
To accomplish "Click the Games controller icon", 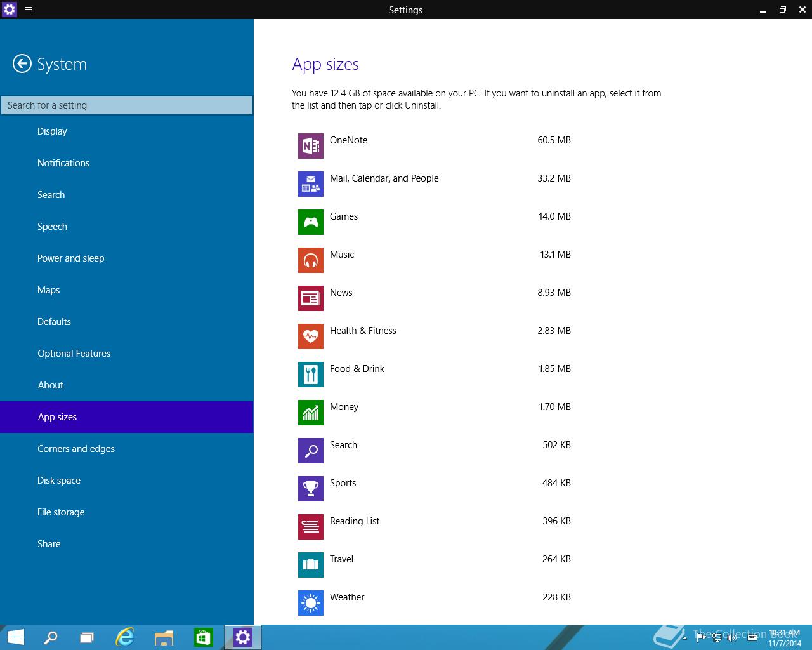I will (x=311, y=222).
